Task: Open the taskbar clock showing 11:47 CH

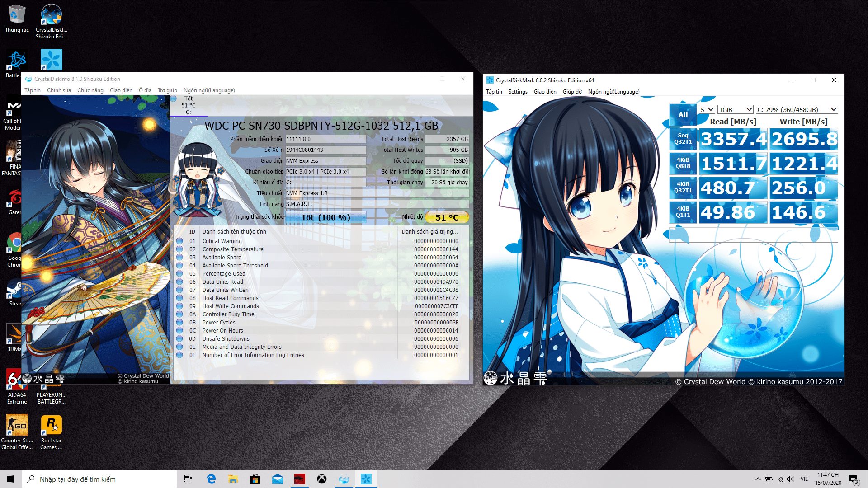Action: [828, 479]
